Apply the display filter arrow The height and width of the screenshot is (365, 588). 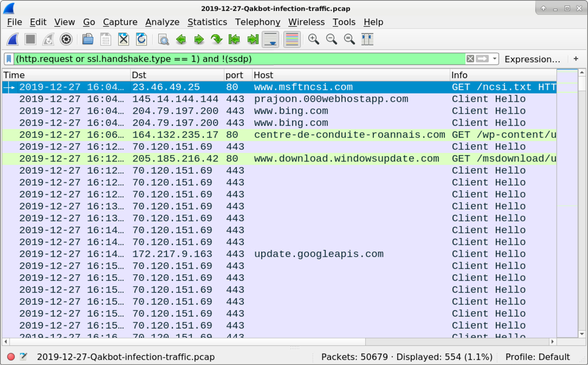[x=483, y=59]
